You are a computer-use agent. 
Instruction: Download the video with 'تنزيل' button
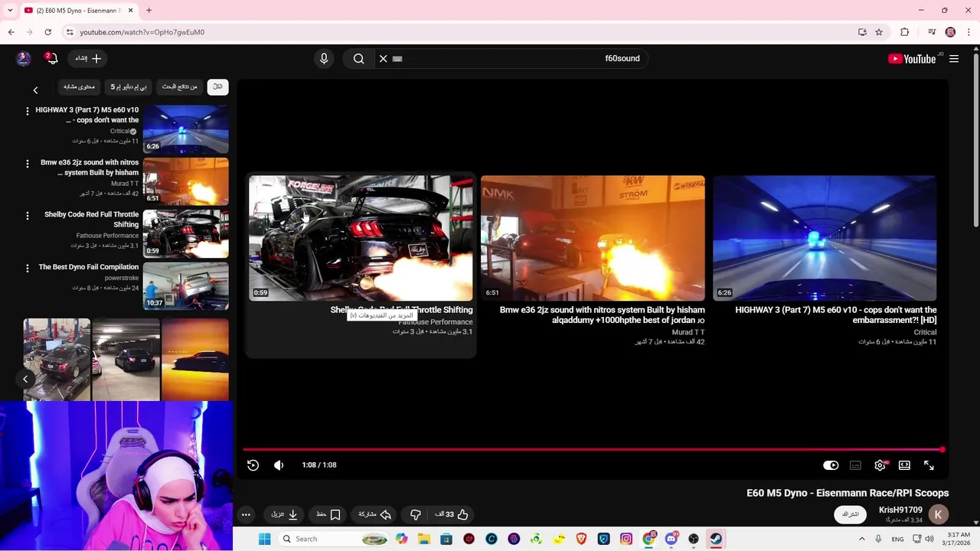point(284,515)
